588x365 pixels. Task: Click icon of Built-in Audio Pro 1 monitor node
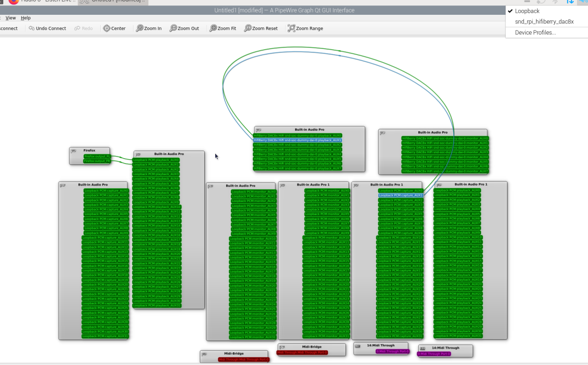[x=283, y=185]
